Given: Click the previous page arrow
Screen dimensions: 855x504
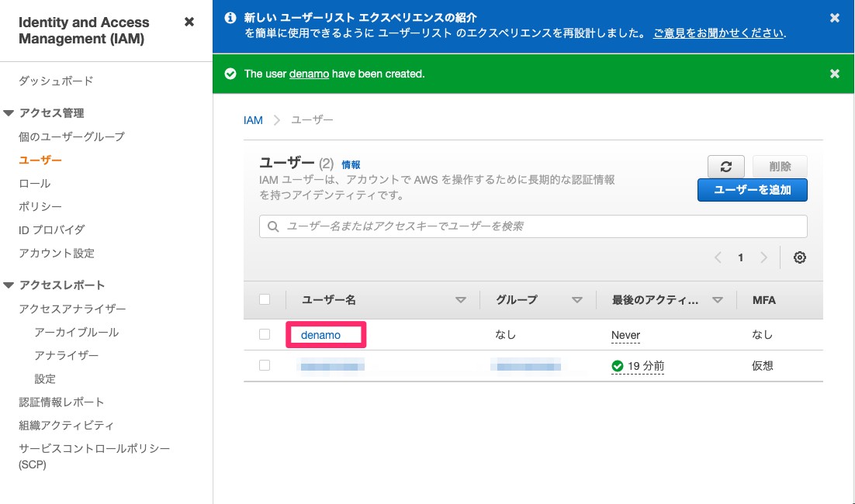Looking at the screenshot, I should coord(717,257).
